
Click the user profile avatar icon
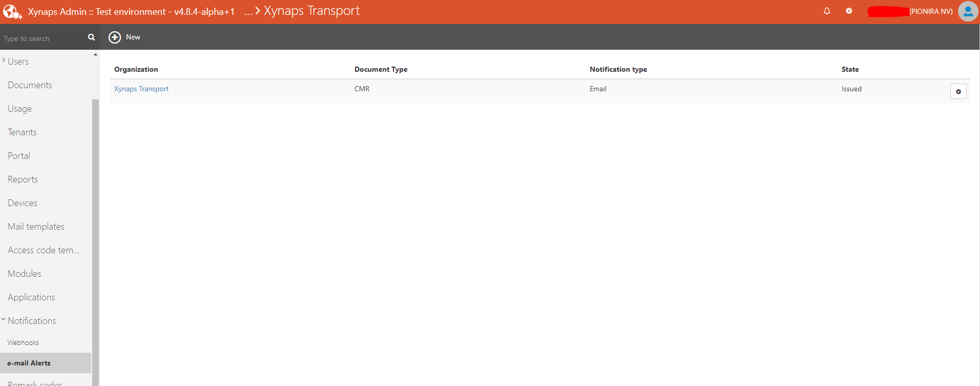[968, 11]
